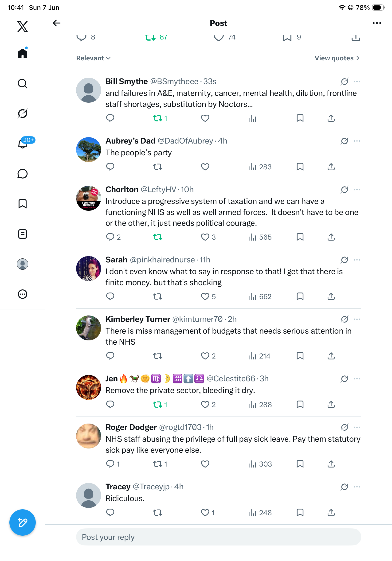Go to Home in the sidebar
This screenshot has width=392, height=561.
pyautogui.click(x=23, y=53)
